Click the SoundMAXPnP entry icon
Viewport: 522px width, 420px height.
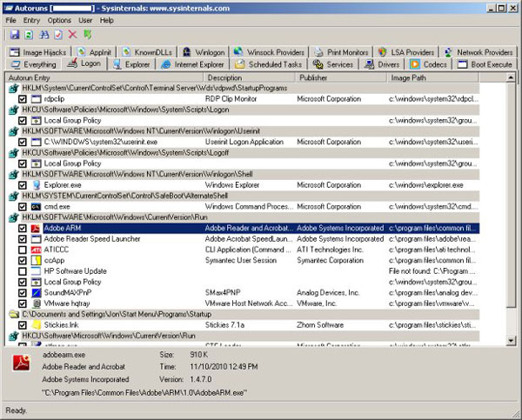pyautogui.click(x=36, y=292)
